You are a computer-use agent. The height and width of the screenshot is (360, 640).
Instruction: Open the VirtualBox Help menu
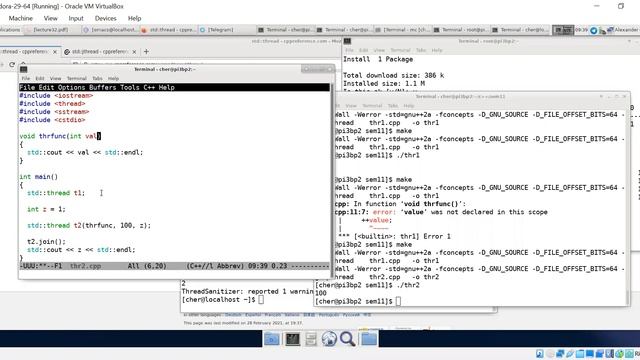134,18
